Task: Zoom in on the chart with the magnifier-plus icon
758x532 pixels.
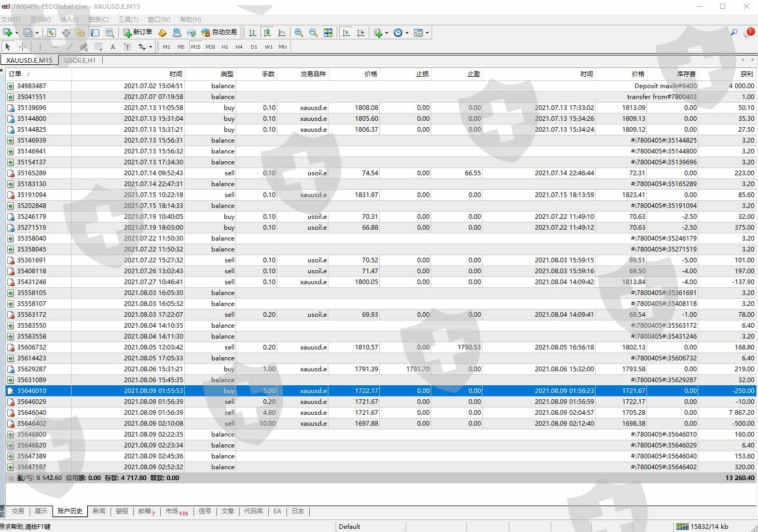Action: [299, 33]
